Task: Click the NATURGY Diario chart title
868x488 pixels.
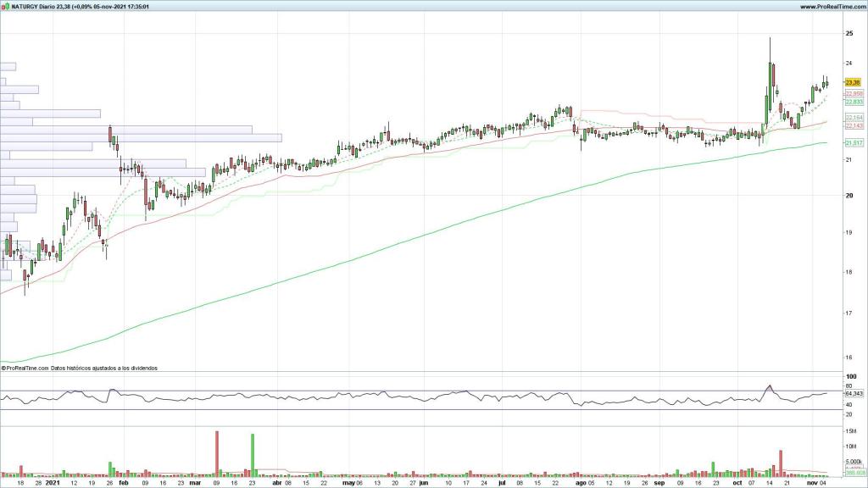Action: point(36,6)
